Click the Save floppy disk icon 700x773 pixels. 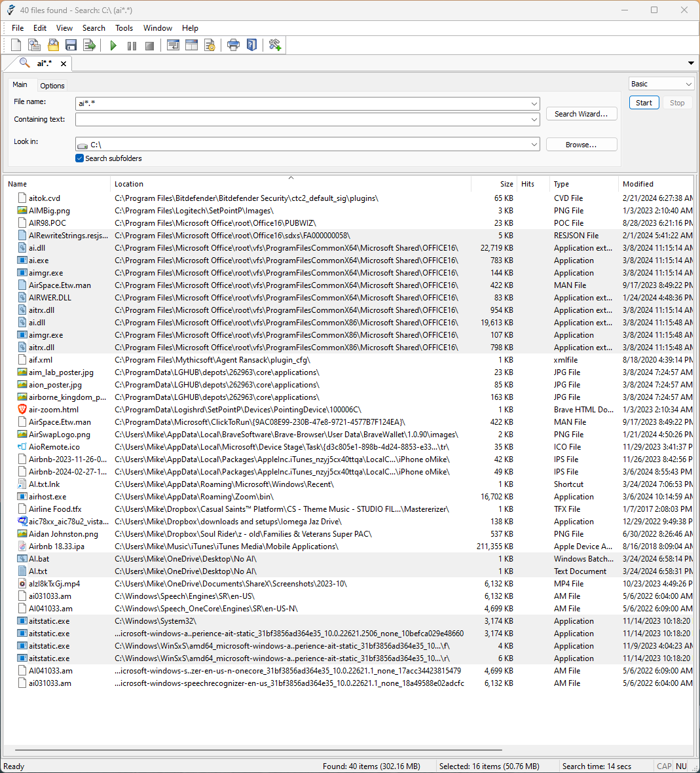point(71,45)
